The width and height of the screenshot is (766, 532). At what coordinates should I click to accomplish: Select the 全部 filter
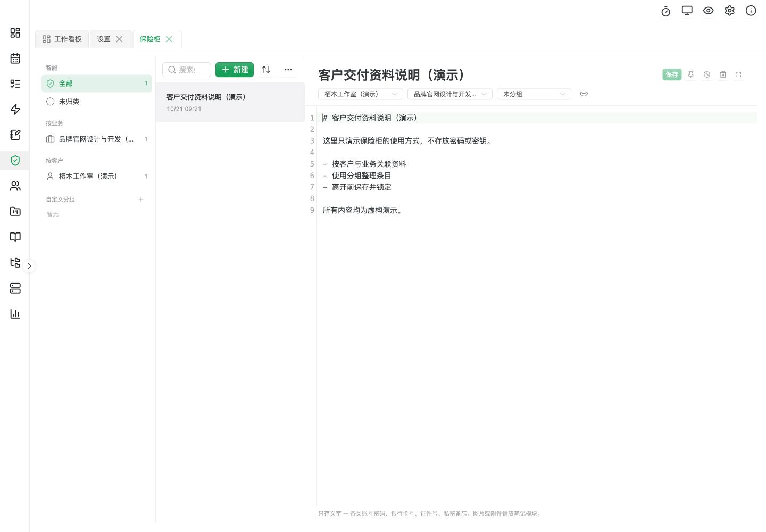click(97, 84)
